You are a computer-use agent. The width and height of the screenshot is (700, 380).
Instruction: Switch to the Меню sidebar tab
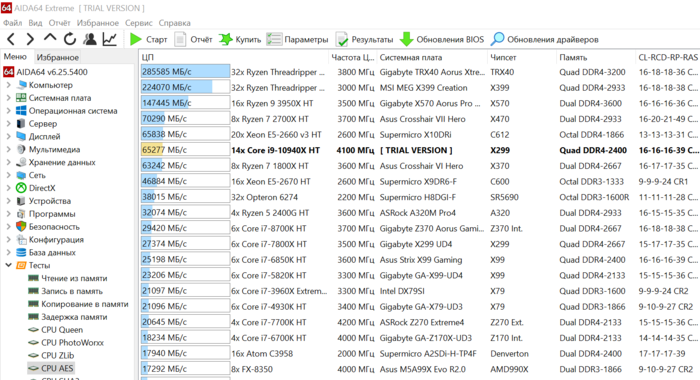(x=15, y=57)
